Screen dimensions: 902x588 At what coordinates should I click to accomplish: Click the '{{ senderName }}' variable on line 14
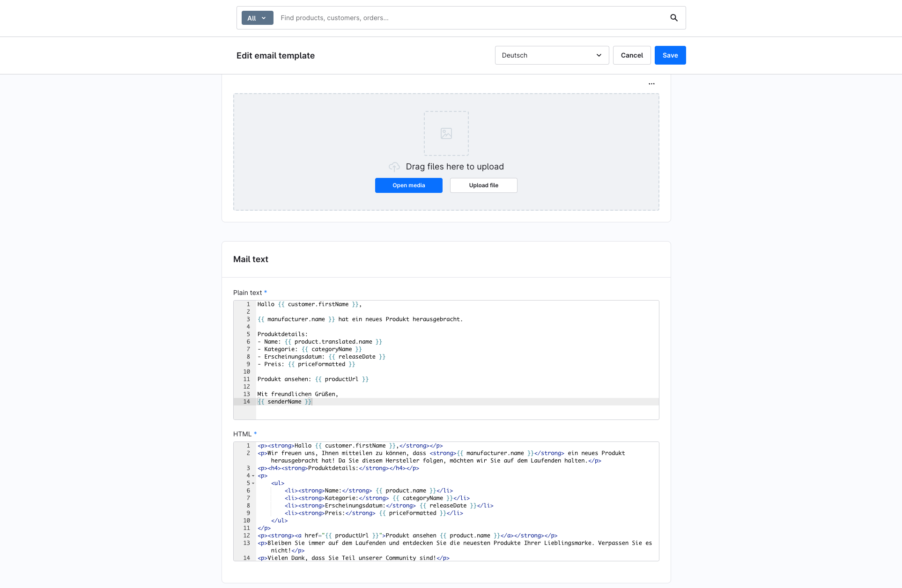point(284,401)
